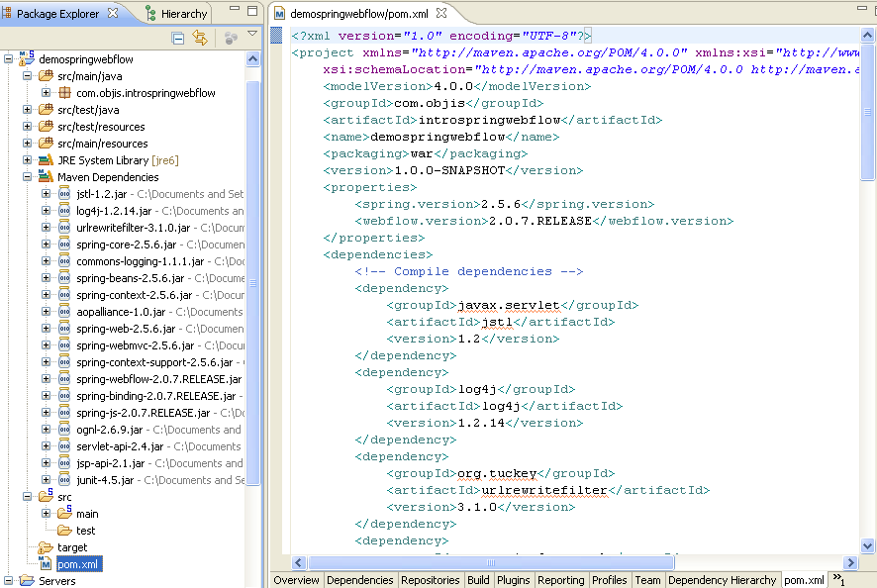
Task: Select jsp-api-2.1.jar in tree
Action: click(x=110, y=463)
